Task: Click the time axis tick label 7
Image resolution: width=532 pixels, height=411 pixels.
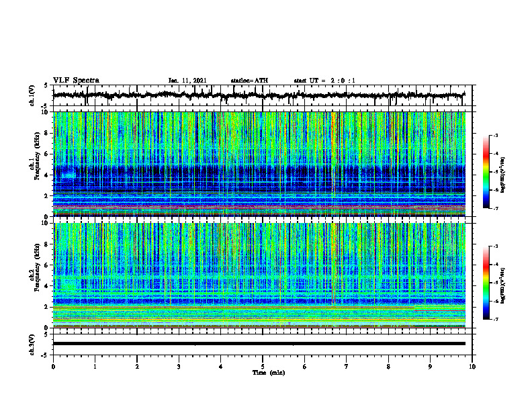Action: (x=347, y=367)
